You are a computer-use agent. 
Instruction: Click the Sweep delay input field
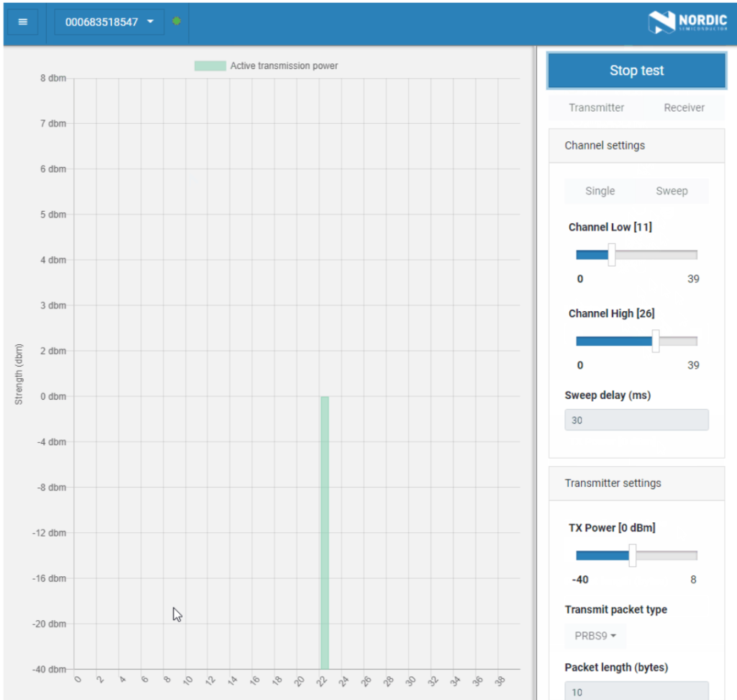point(636,421)
